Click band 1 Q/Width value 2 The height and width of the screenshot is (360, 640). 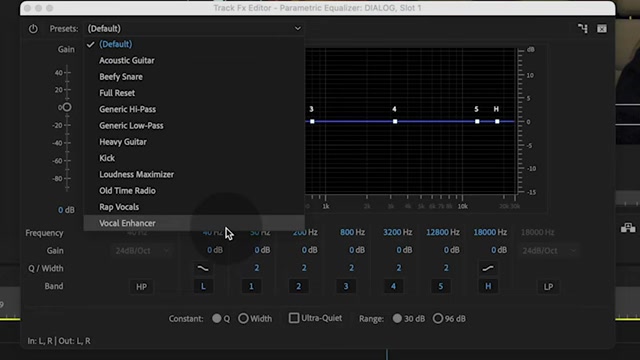pos(256,268)
